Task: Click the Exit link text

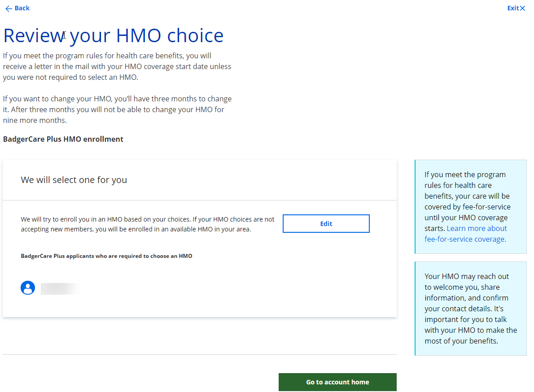Action: coord(513,8)
